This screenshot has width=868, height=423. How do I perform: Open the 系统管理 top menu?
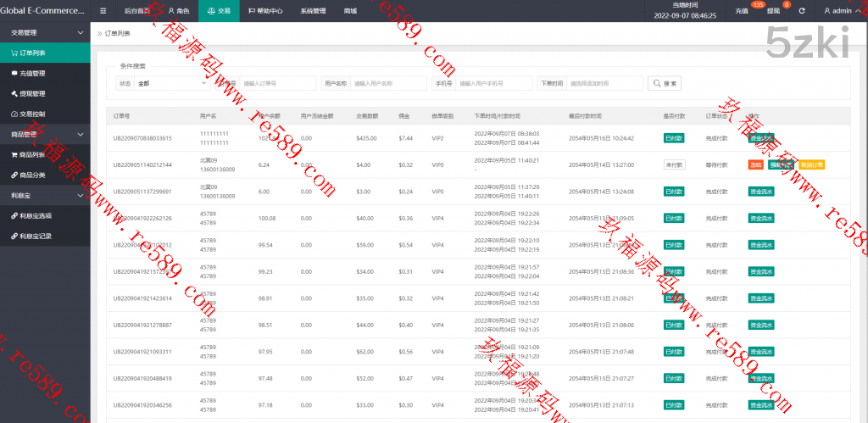pos(313,11)
